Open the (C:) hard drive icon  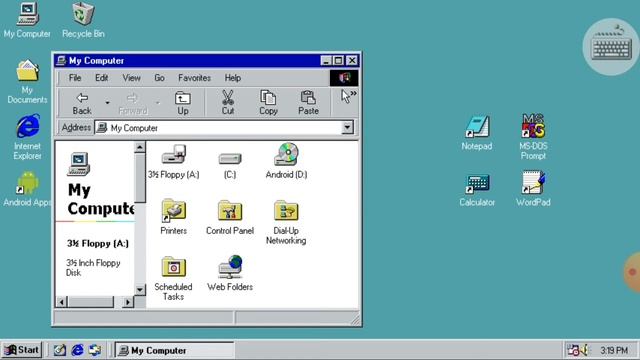pyautogui.click(x=230, y=163)
